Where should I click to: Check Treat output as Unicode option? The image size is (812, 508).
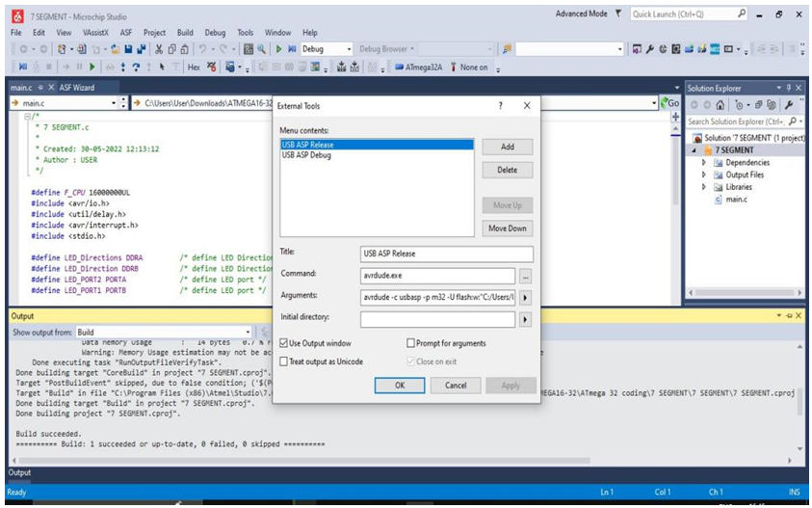coord(284,361)
